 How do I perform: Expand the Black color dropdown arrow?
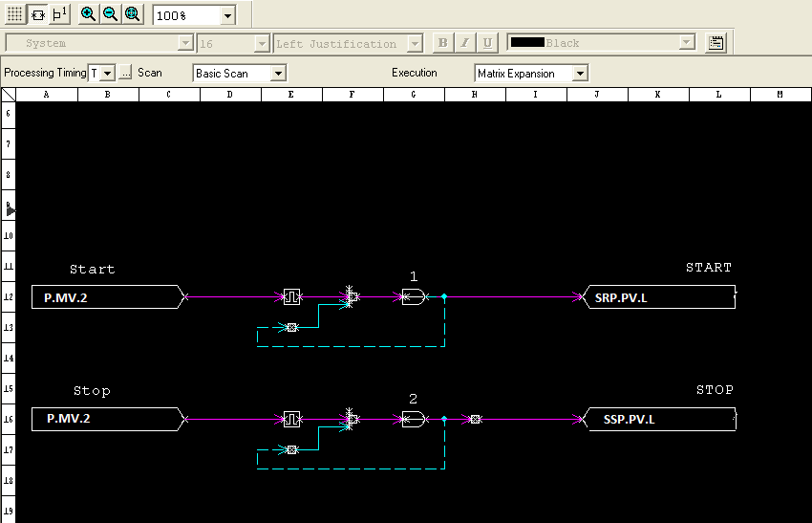[x=686, y=42]
